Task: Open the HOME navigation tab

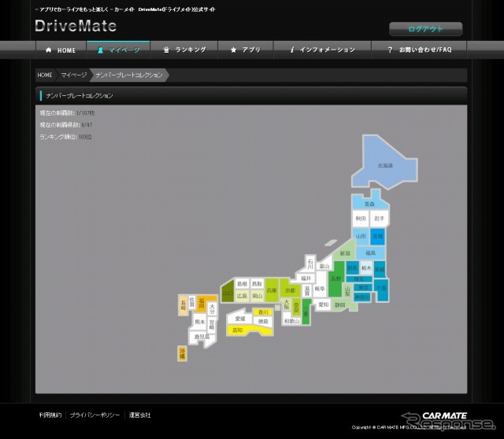Action: pyautogui.click(x=61, y=50)
